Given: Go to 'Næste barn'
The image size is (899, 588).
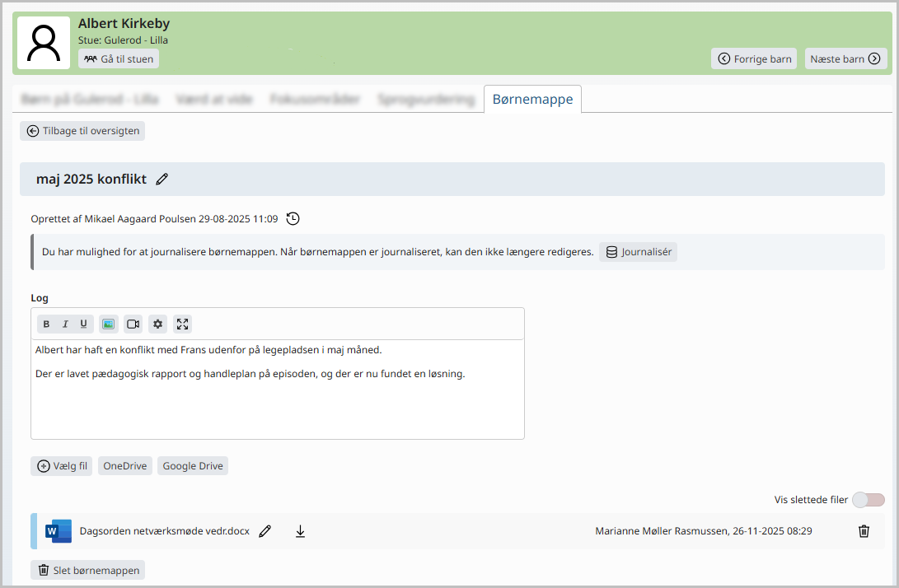Looking at the screenshot, I should tap(845, 59).
